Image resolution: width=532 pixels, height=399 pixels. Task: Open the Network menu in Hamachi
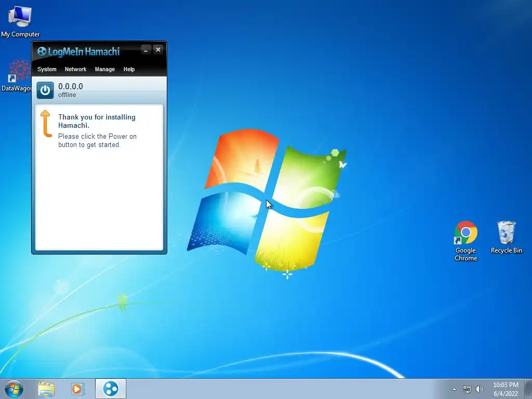[76, 69]
